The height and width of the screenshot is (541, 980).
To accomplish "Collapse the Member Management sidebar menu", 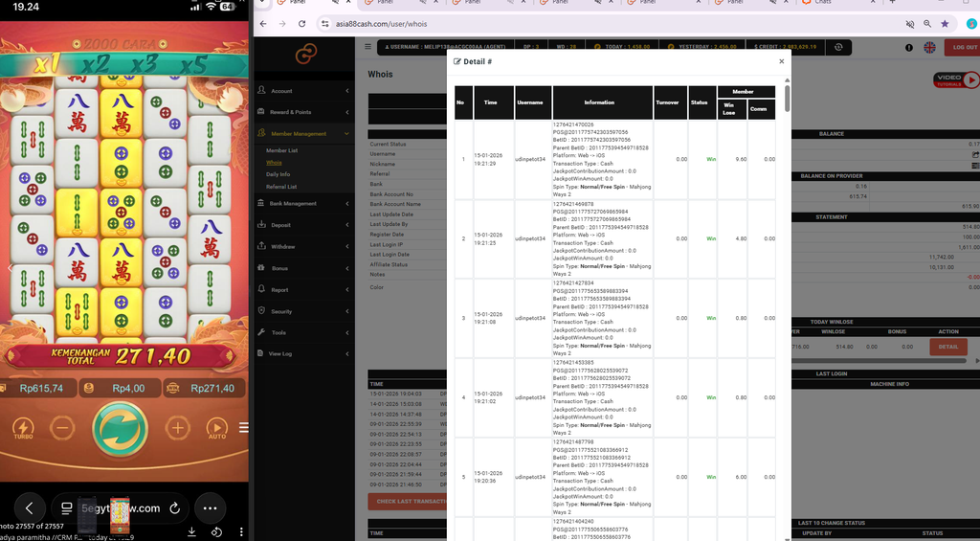I will tap(304, 133).
